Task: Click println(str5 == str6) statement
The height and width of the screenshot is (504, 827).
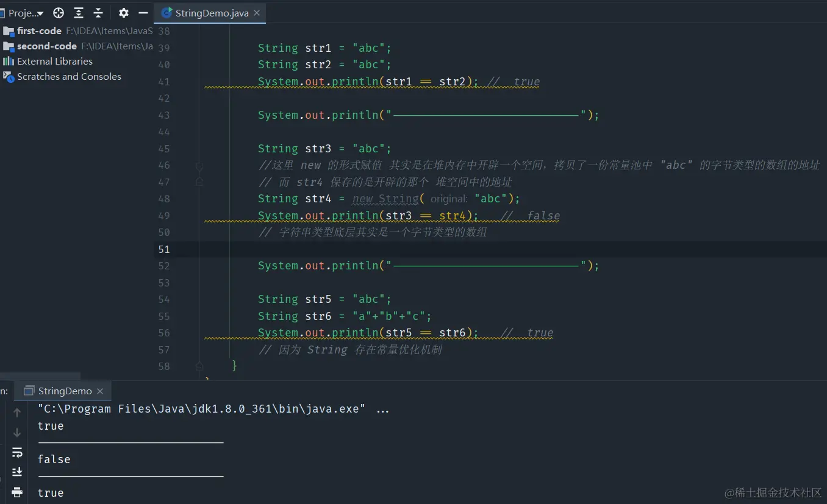Action: coord(368,333)
